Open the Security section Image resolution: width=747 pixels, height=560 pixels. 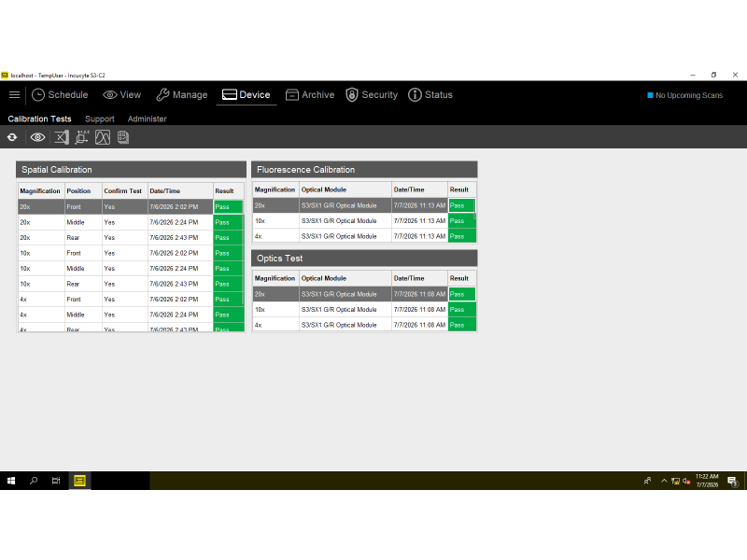point(372,95)
